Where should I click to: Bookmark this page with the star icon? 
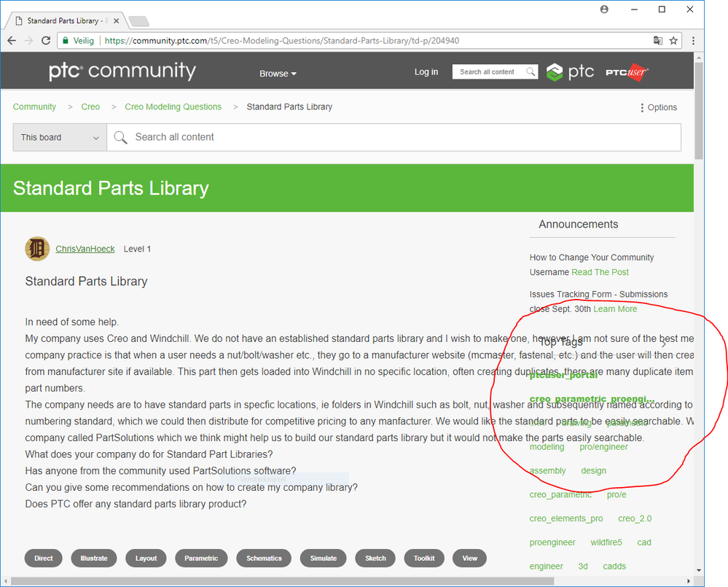pyautogui.click(x=673, y=41)
